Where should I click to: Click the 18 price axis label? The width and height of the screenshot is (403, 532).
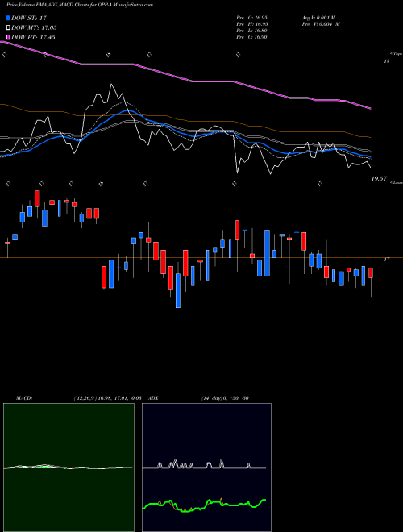(386, 61)
